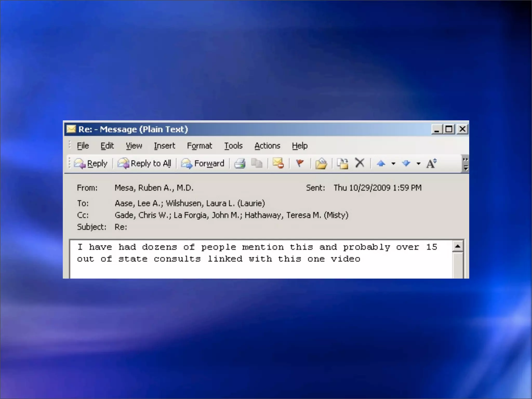Open the Actions menu
Screen dimensions: 532x399
[x=267, y=146]
